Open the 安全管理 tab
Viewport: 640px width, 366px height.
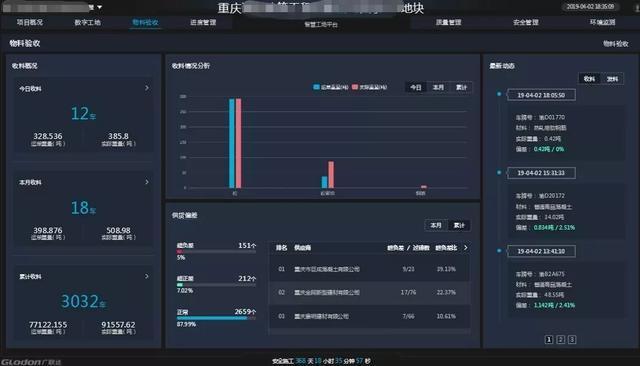(x=525, y=22)
